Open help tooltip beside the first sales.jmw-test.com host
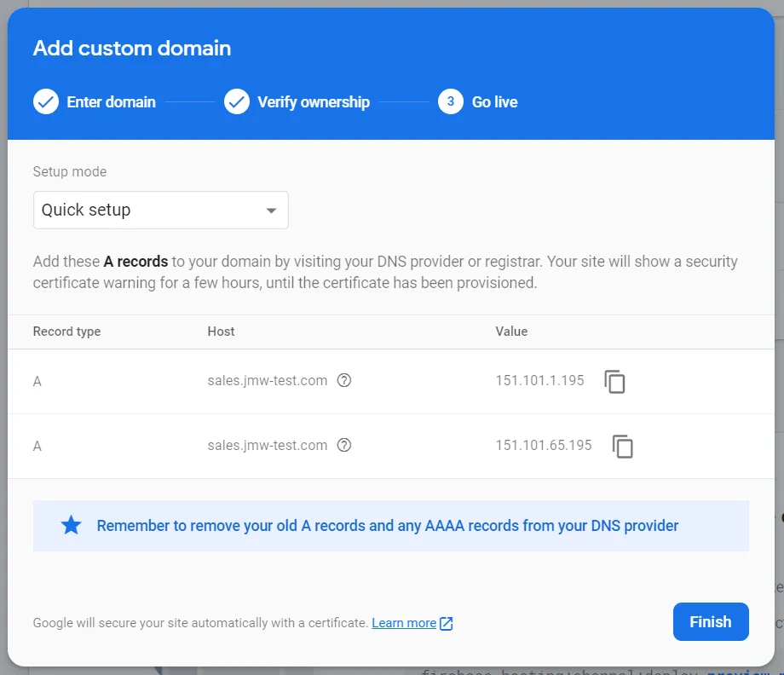Viewport: 784px width, 675px height. point(344,381)
